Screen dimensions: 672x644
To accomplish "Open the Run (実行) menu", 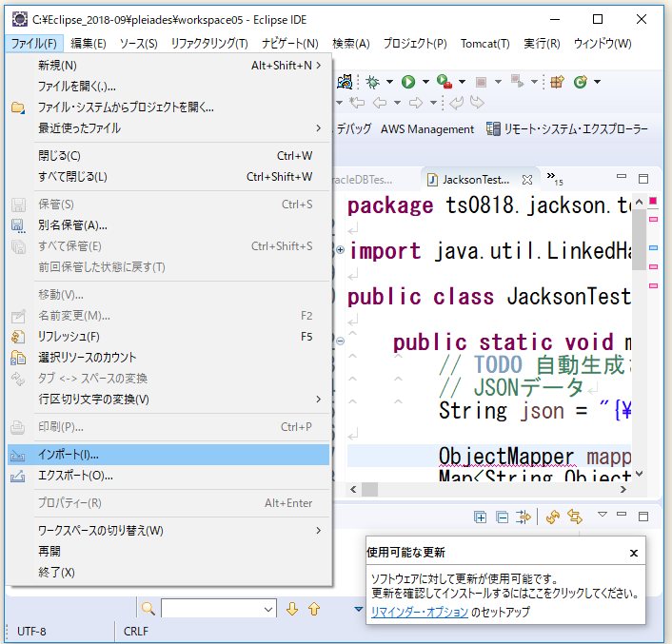I will click(x=542, y=44).
